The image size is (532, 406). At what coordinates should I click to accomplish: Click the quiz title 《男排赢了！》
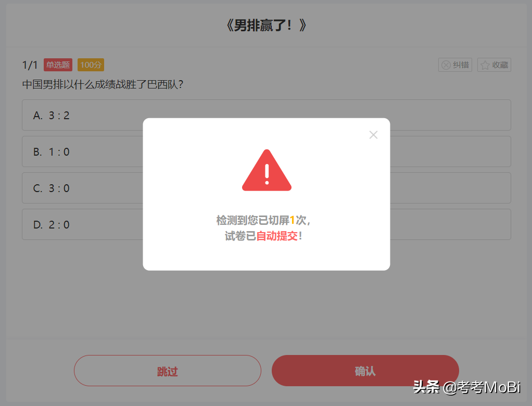pos(267,26)
